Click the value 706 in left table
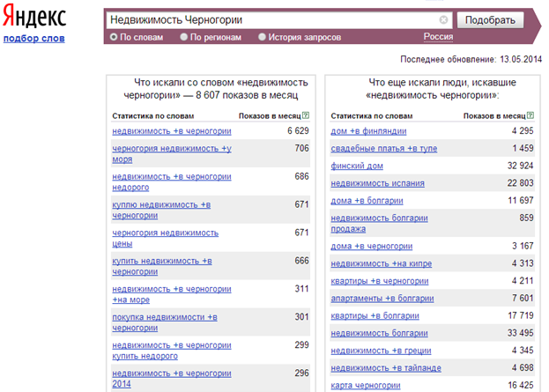 point(301,148)
